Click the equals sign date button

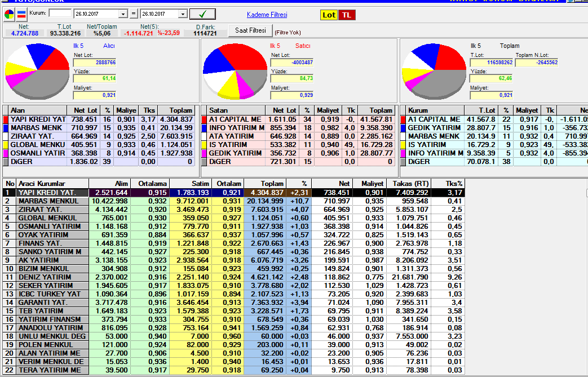point(134,14)
